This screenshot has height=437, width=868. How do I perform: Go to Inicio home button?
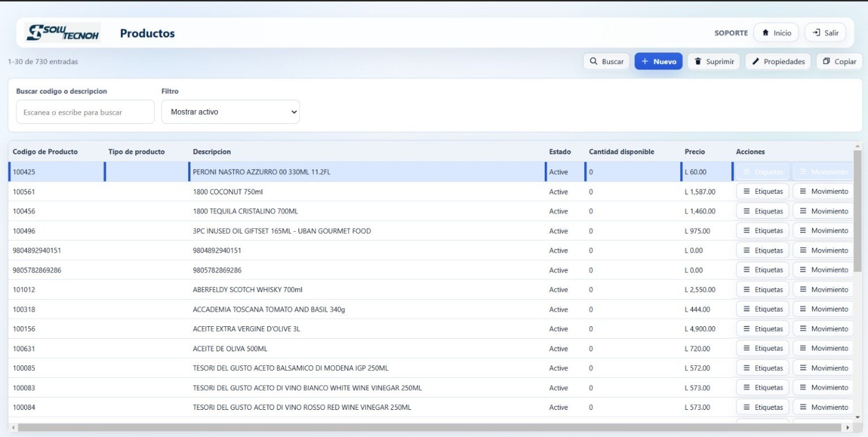click(776, 33)
